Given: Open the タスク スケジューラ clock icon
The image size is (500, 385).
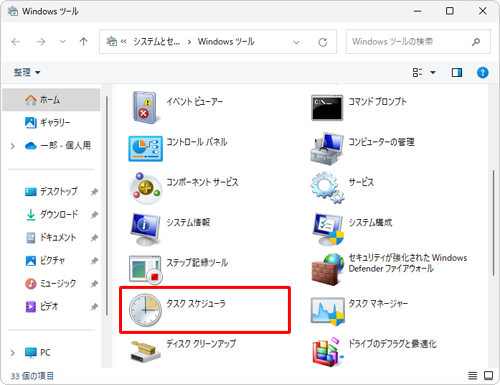Looking at the screenshot, I should point(145,310).
